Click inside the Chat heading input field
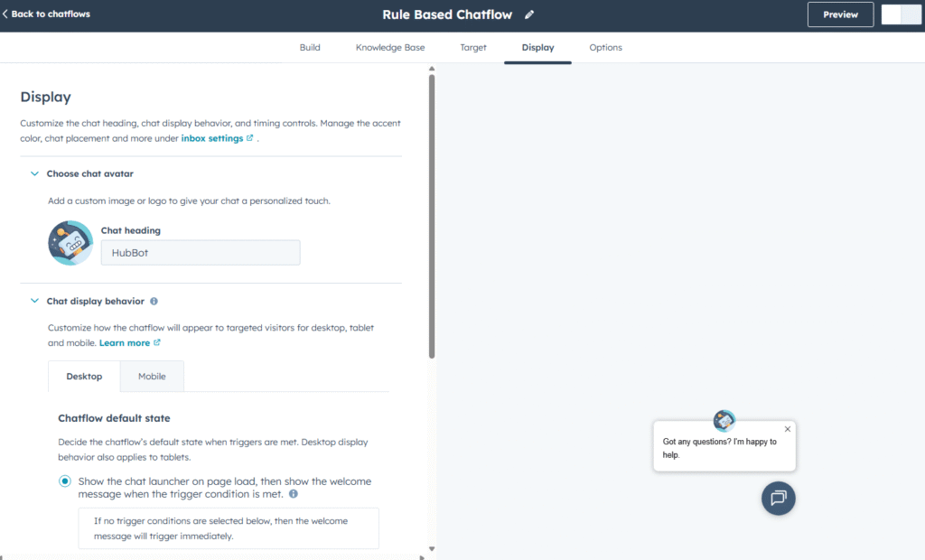Screen dimensions: 925x560 point(200,252)
